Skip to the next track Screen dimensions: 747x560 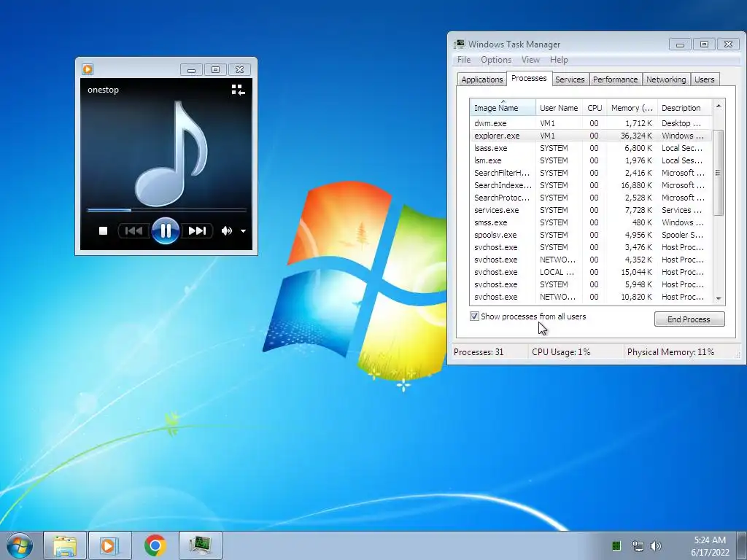click(197, 231)
